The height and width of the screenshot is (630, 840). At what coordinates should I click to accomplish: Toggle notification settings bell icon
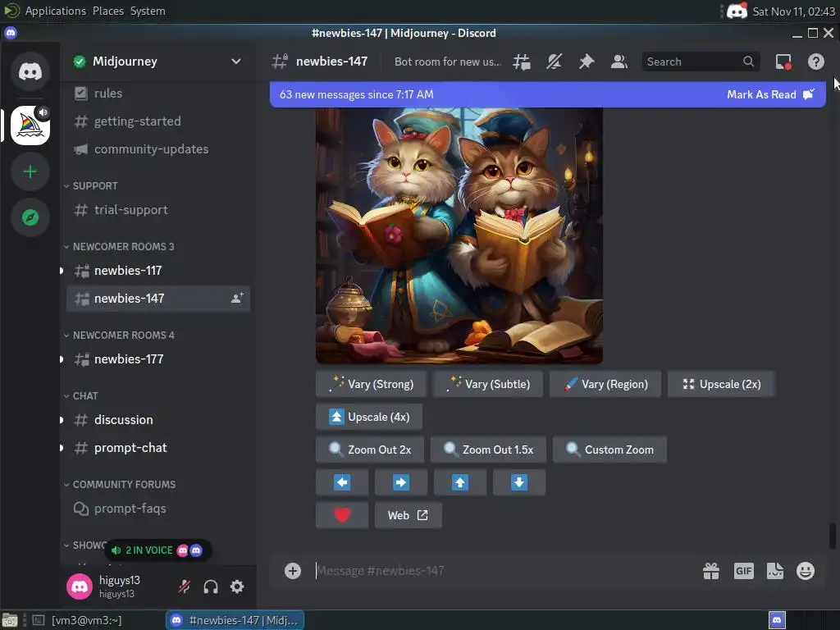[554, 62]
